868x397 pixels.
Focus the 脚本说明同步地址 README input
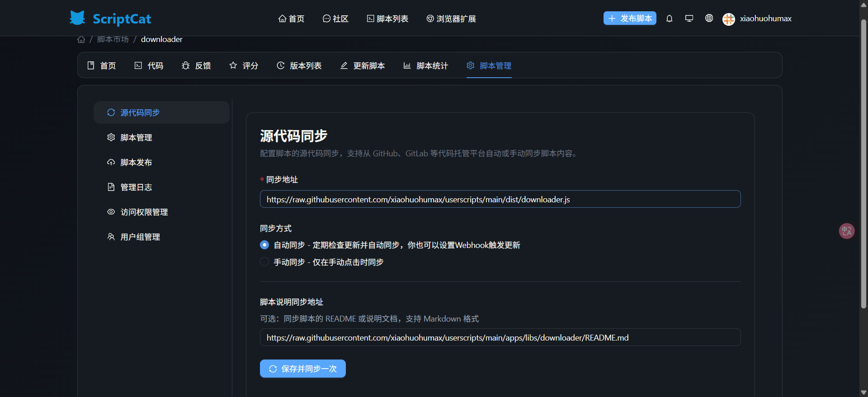tap(500, 337)
